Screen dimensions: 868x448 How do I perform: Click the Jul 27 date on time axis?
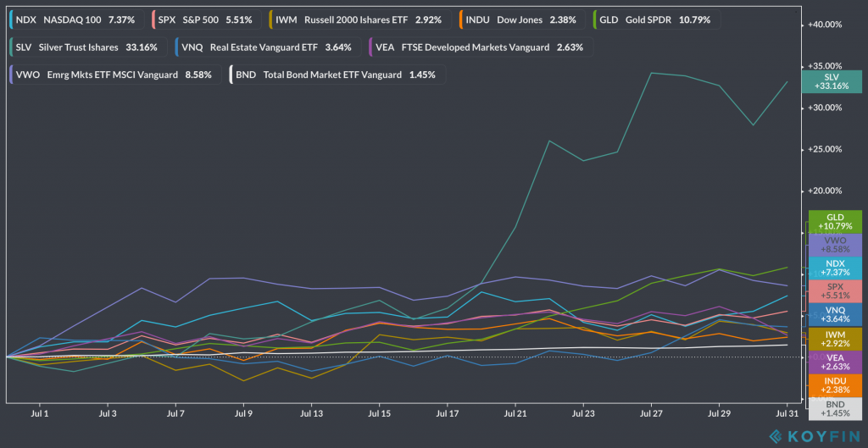point(651,414)
